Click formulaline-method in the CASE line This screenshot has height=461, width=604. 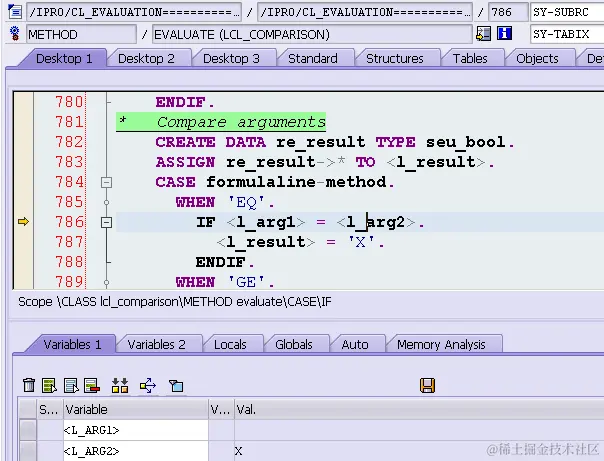click(x=296, y=182)
